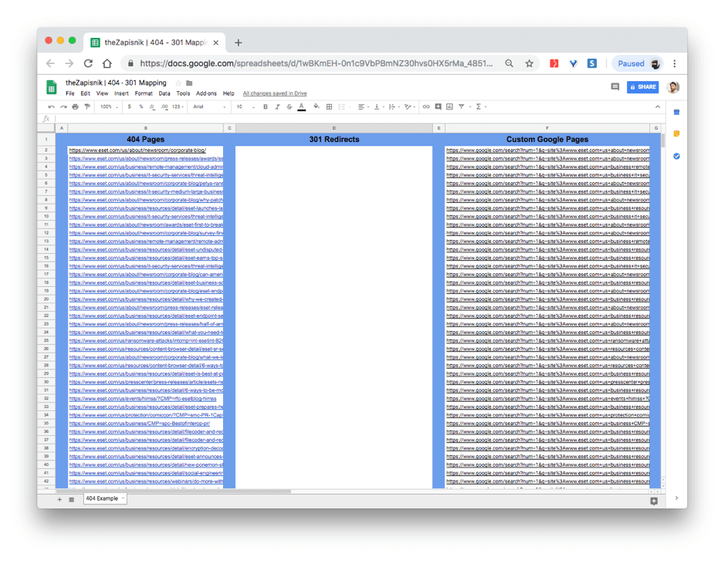Open text rotation dropdown
Screen dimensions: 728x567
[x=409, y=106]
